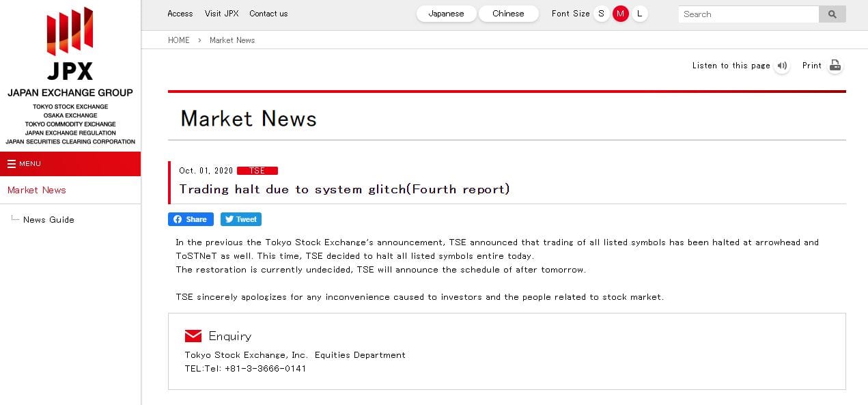Click the telephone number +81-3-3666-0141
This screenshot has width=868, height=405.
click(x=265, y=369)
